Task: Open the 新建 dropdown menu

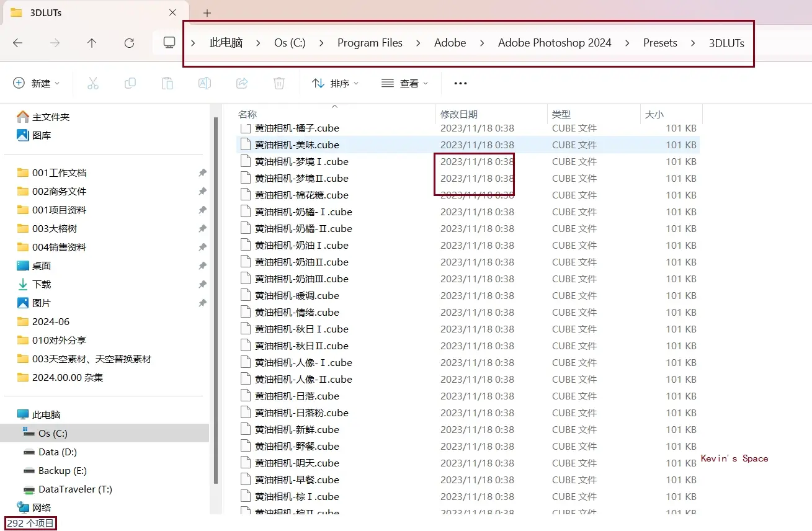Action: tap(37, 83)
